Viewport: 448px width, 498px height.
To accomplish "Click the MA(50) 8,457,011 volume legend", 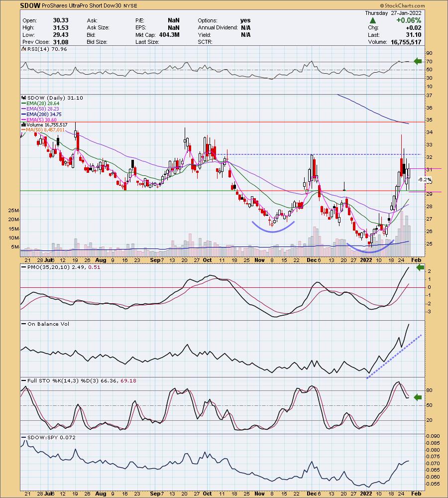I will 45,130.
